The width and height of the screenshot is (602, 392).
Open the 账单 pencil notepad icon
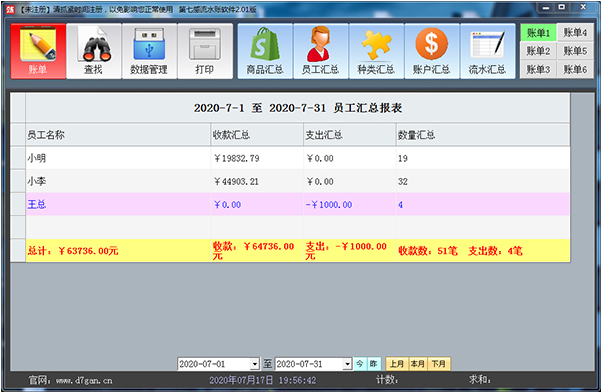38,51
